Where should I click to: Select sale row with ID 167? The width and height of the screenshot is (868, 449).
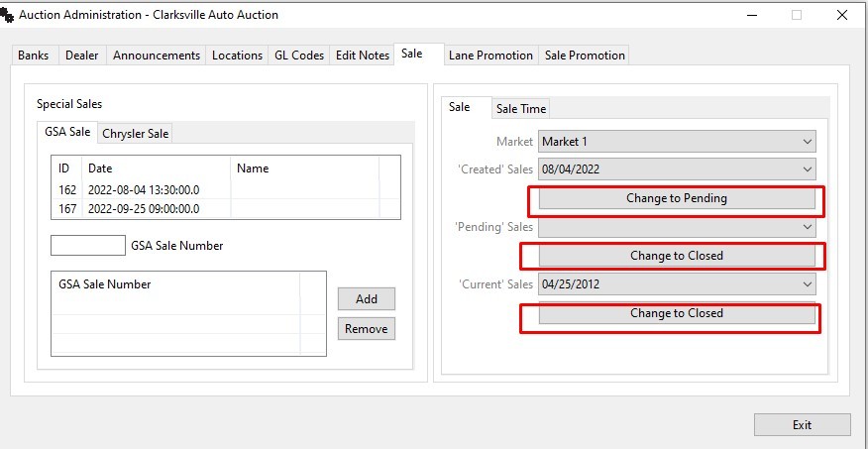(x=144, y=209)
